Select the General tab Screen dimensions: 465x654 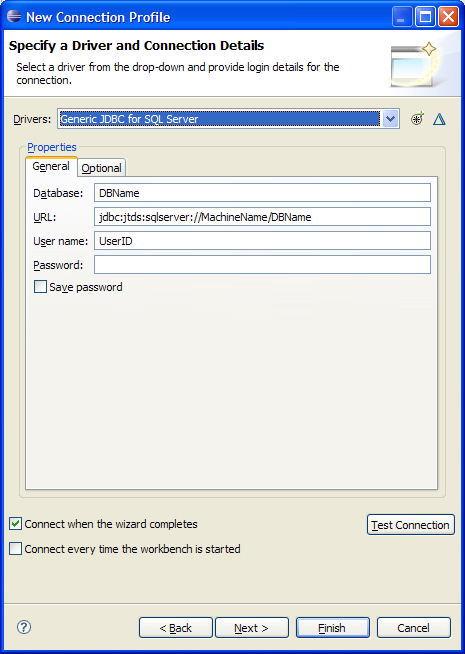tap(51, 166)
